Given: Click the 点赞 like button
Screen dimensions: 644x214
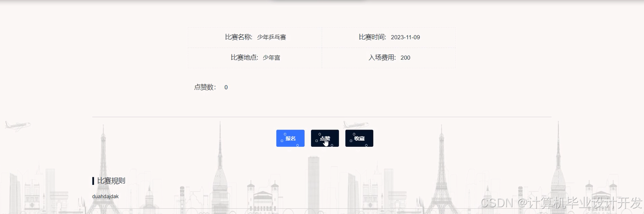Looking at the screenshot, I should pyautogui.click(x=325, y=138).
